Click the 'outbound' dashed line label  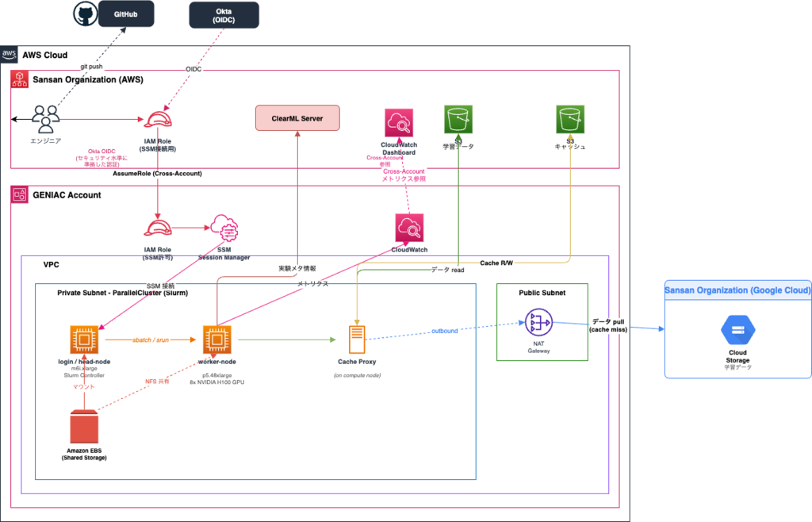pyautogui.click(x=445, y=331)
